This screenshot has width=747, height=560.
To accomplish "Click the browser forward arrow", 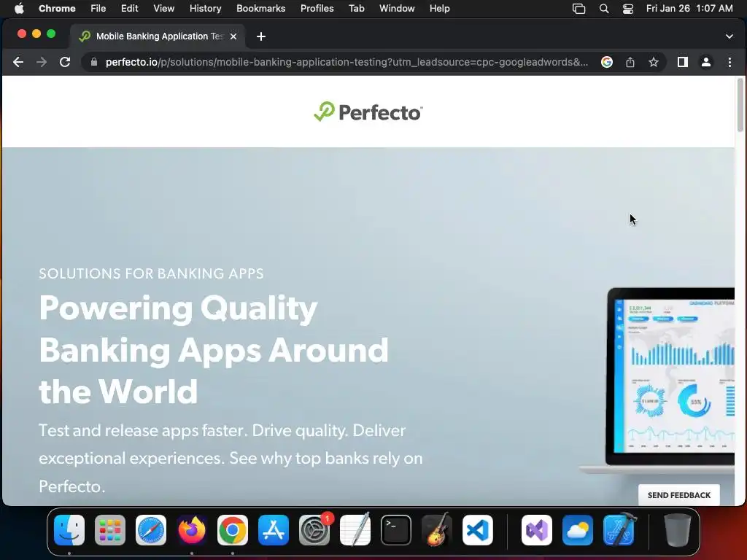I will pos(42,62).
